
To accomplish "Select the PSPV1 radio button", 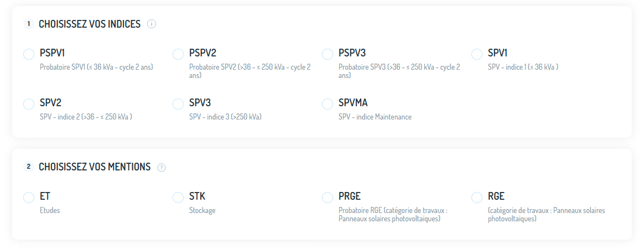I will point(29,54).
